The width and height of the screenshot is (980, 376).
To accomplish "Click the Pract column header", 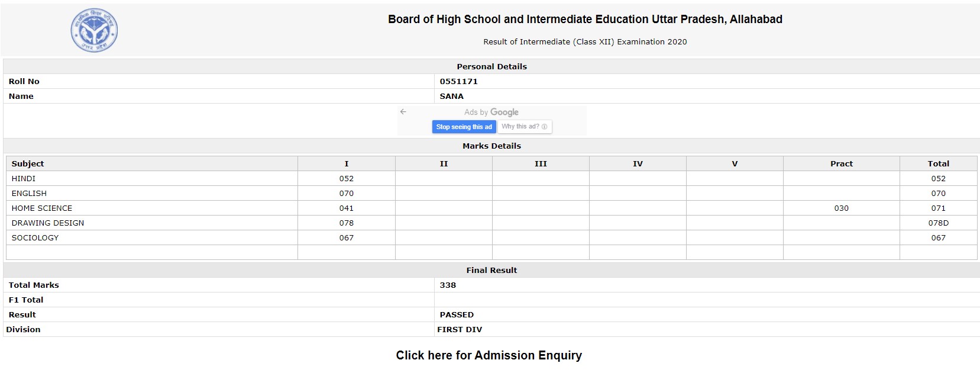I will click(x=841, y=163).
